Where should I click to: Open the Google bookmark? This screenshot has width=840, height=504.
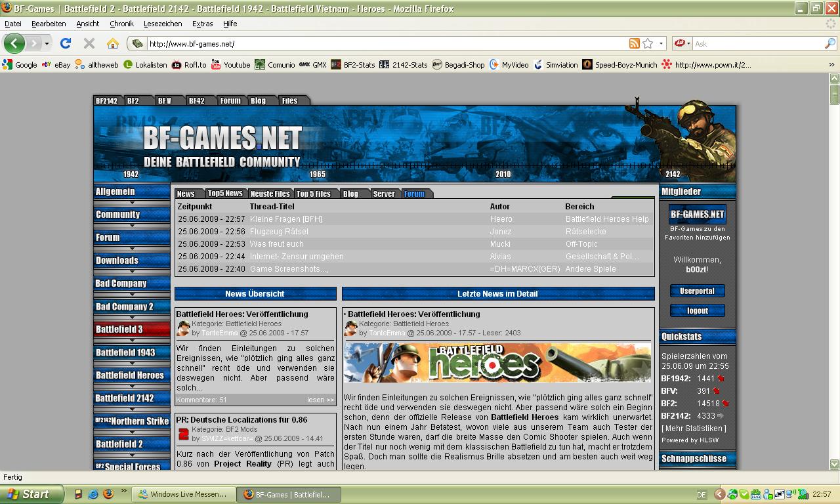(20, 64)
